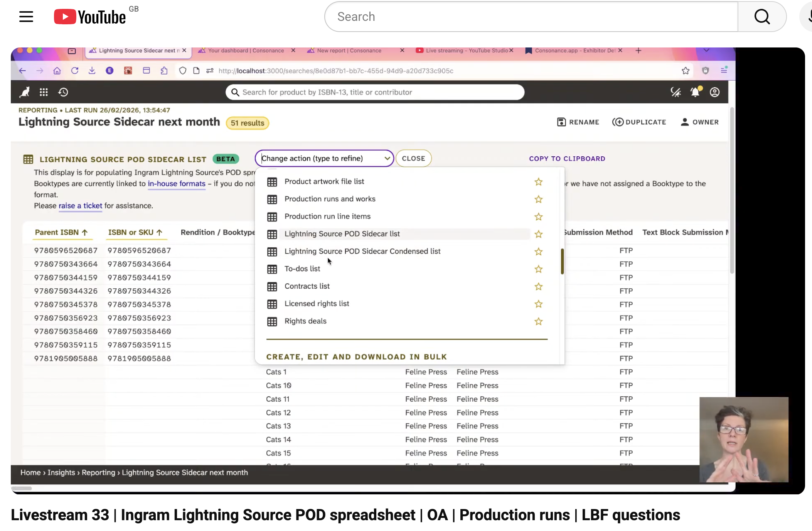
Task: Select Production run line items option
Action: click(328, 216)
